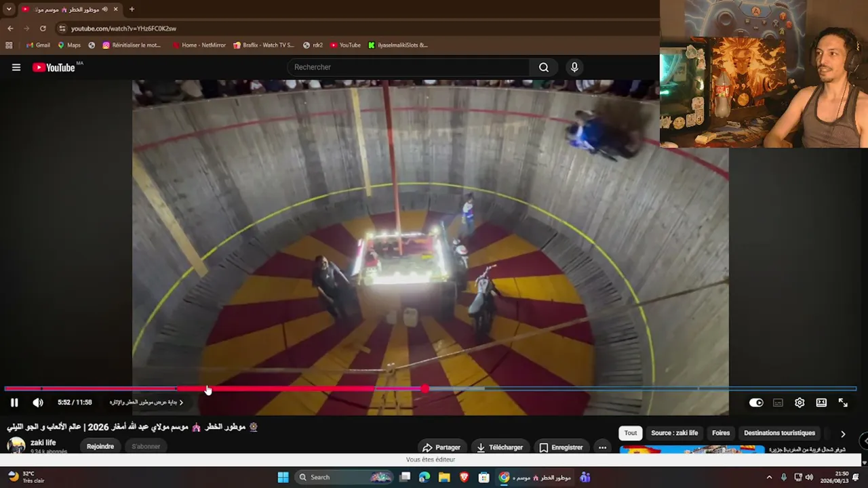Open the more actions ellipsis menu
868x488 pixels.
[x=602, y=447]
